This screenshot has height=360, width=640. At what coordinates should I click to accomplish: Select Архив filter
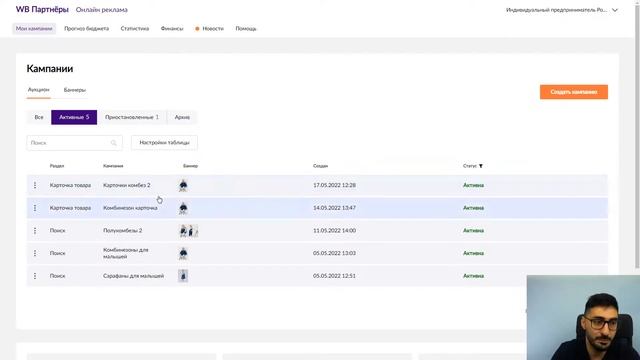pos(182,117)
